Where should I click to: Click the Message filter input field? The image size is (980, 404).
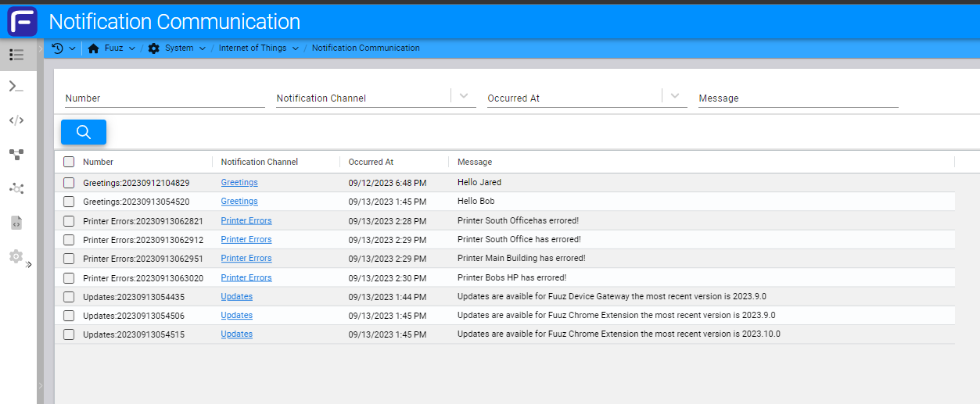point(798,98)
